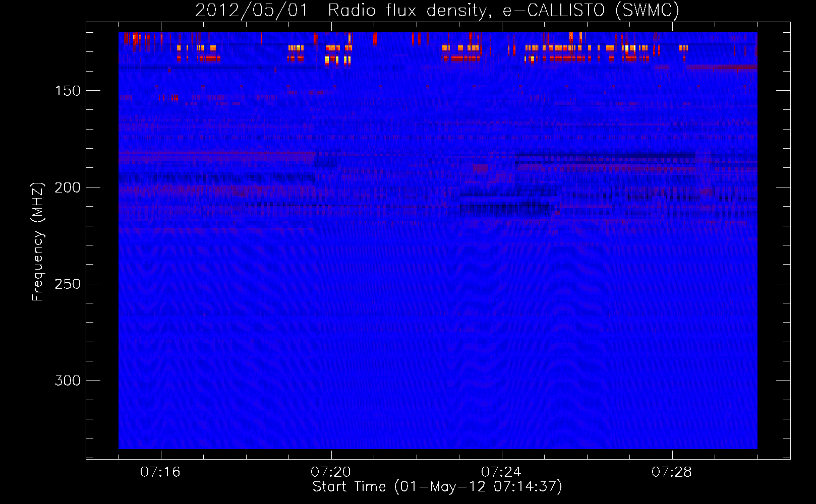Click the 150 frequency tick label
816x504 pixels.
[x=68, y=91]
